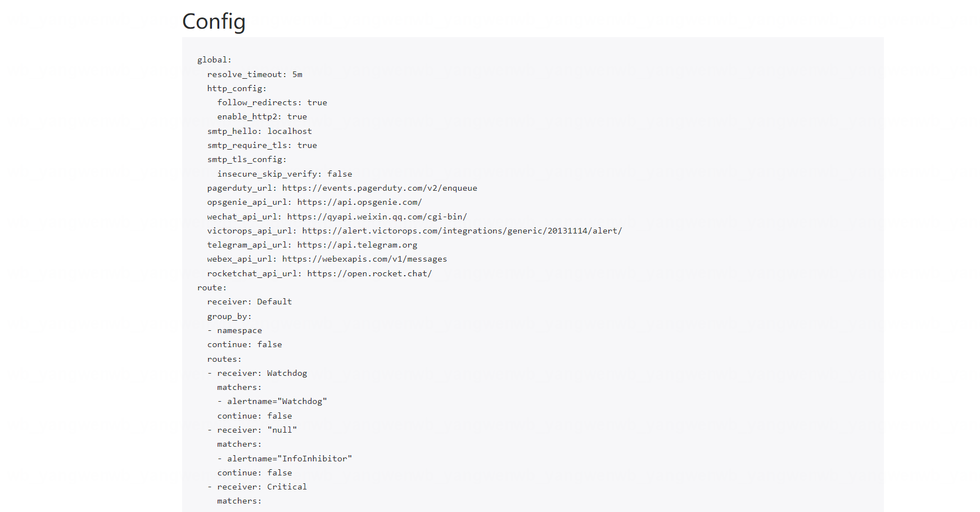Click the Config page heading
Viewport: 980px width, 512px height.
point(214,22)
